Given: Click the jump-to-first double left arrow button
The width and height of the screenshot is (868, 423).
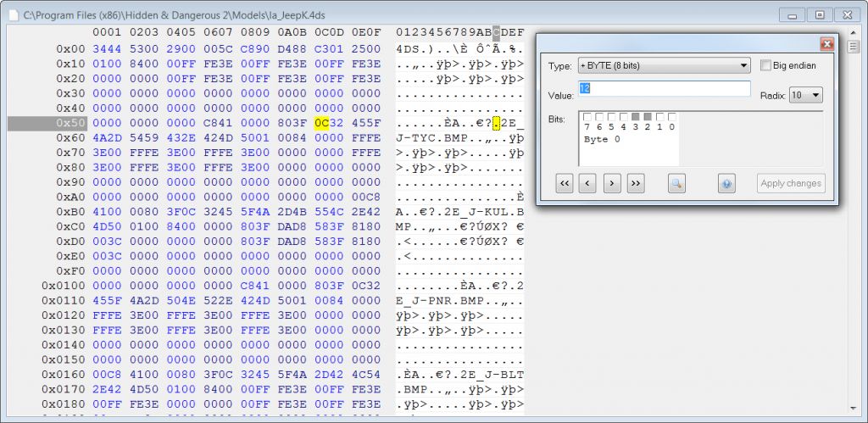Looking at the screenshot, I should [x=565, y=182].
